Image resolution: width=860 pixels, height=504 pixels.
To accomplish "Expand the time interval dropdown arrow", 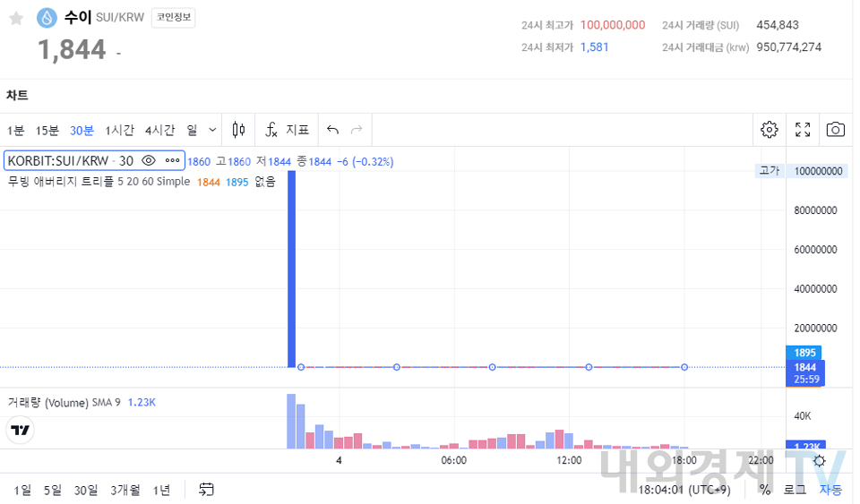I will point(212,130).
